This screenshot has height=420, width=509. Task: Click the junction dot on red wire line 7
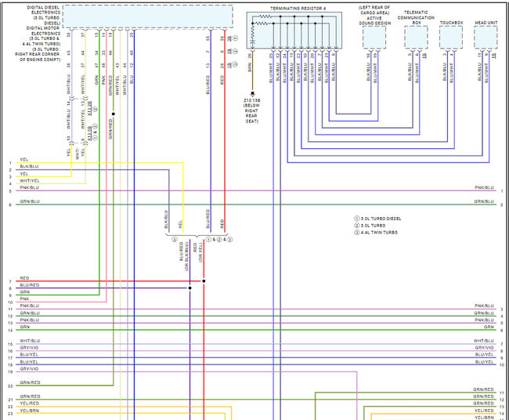[x=204, y=281]
